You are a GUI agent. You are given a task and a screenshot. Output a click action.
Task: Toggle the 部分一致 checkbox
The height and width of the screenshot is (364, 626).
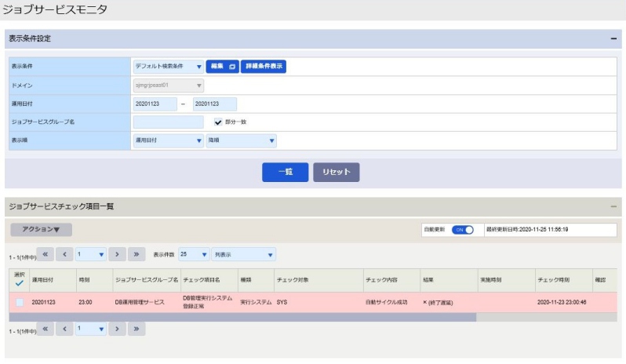pyautogui.click(x=218, y=122)
